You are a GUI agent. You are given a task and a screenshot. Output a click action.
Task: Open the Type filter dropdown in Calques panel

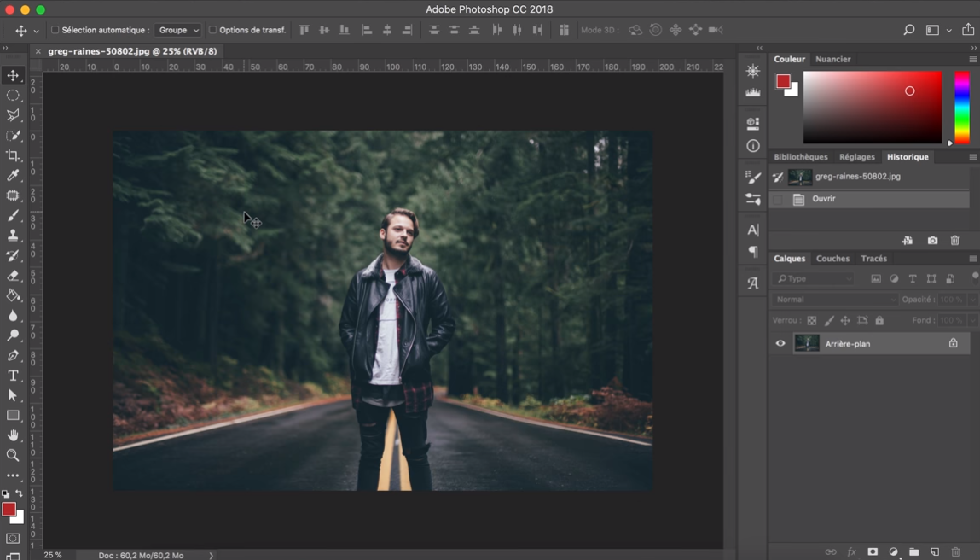tap(813, 278)
